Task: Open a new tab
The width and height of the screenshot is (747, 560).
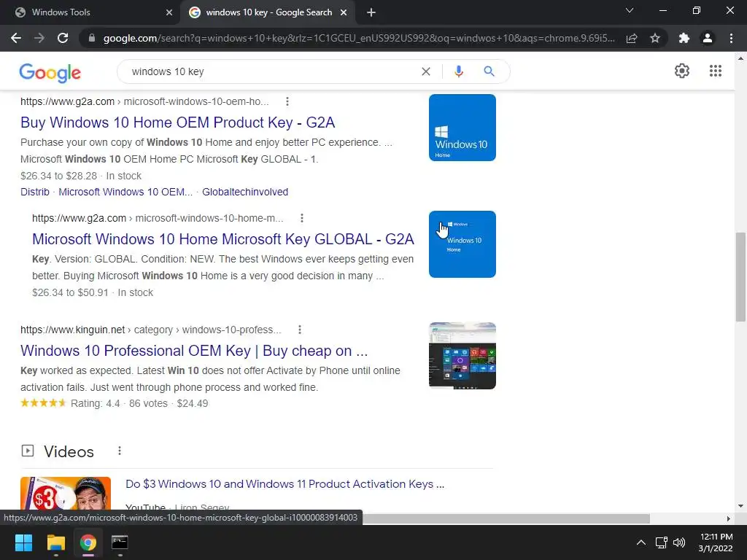Action: click(x=371, y=12)
